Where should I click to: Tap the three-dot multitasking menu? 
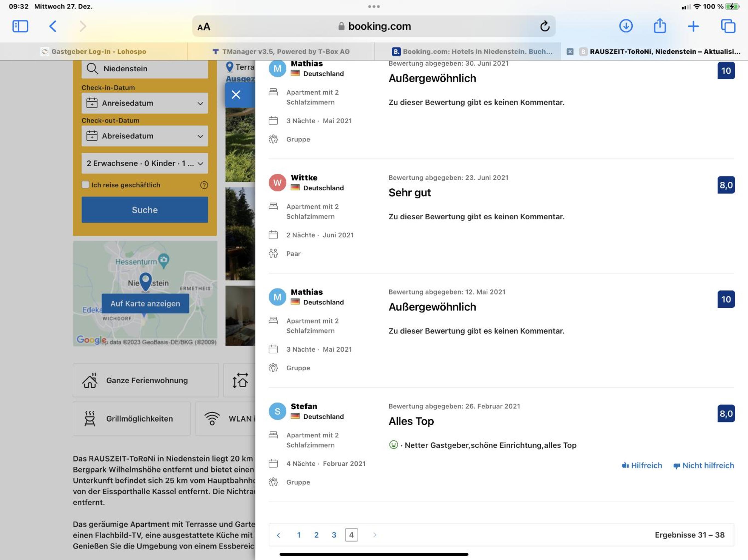[x=374, y=6]
